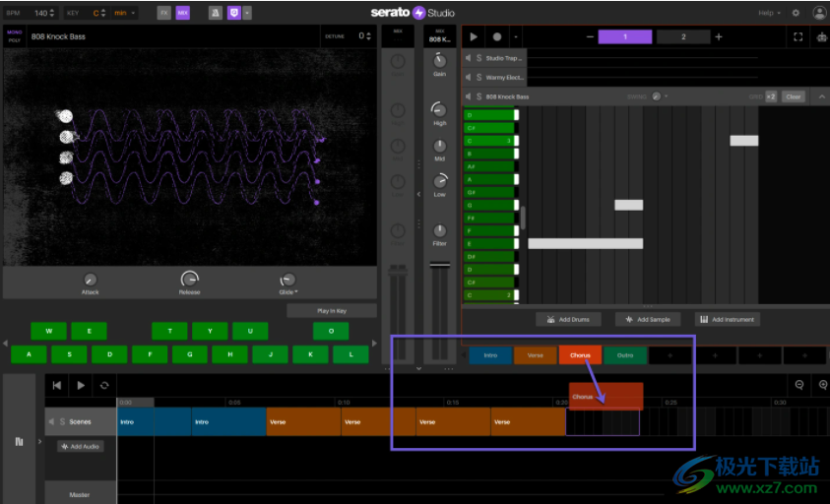Toggle fullscreen sequencer view
This screenshot has height=504, width=830.
tap(798, 36)
